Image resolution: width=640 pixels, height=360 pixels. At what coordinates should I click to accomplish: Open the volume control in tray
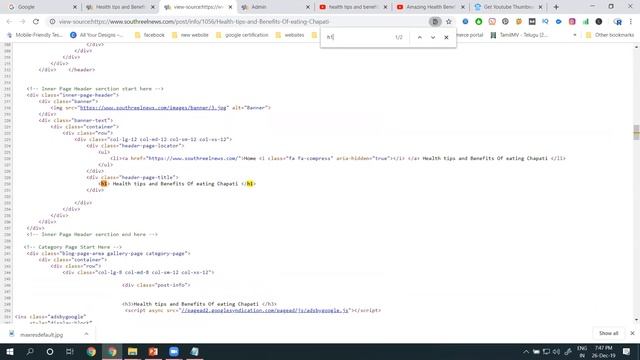click(556, 352)
